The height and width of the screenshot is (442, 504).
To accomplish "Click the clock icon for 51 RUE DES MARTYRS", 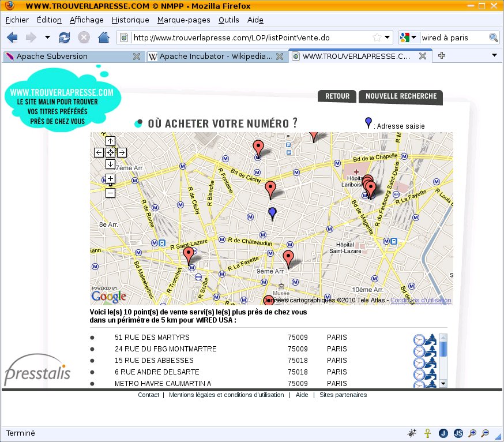I will point(419,340).
